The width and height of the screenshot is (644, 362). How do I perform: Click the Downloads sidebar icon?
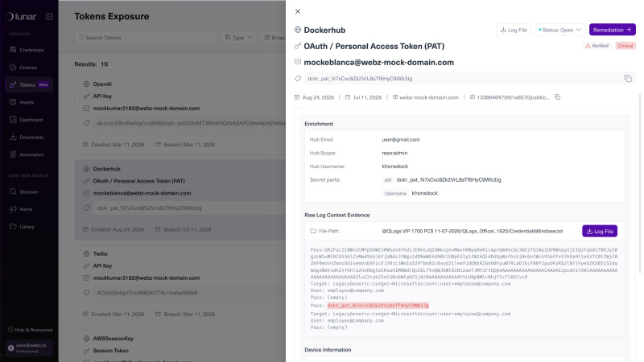point(13,137)
